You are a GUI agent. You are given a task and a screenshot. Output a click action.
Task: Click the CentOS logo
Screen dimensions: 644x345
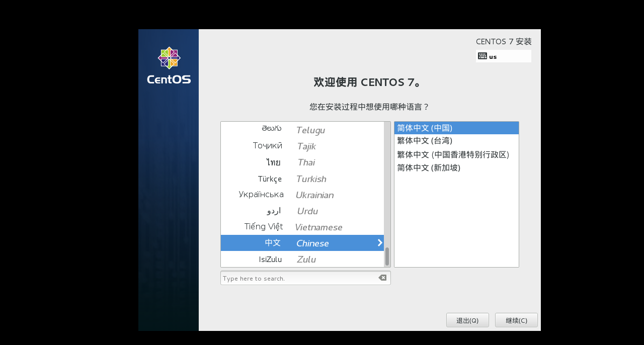[x=169, y=65]
